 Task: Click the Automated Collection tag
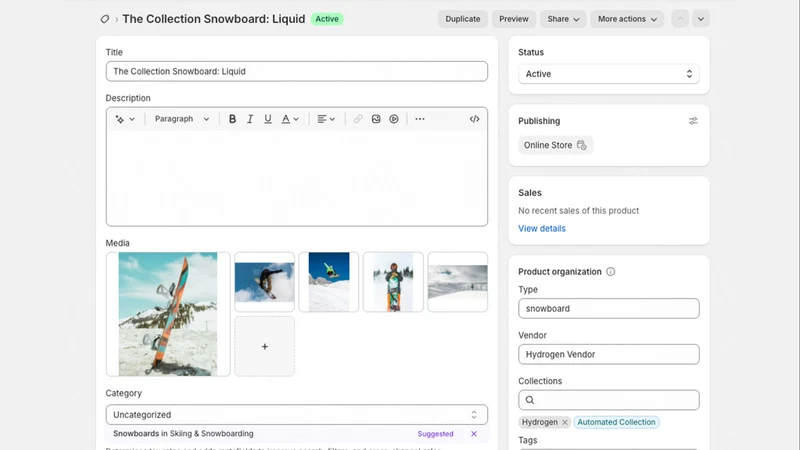[x=616, y=422]
